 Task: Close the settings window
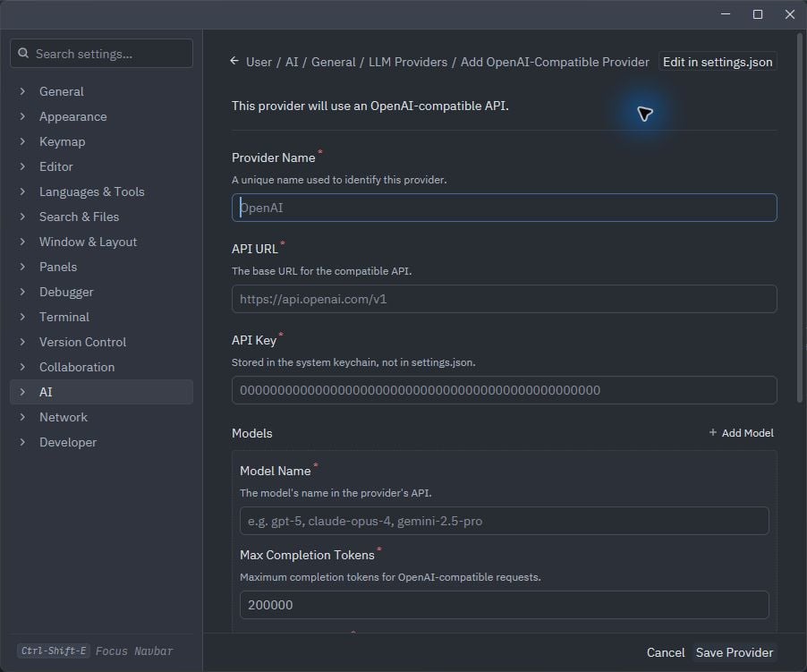click(x=790, y=14)
